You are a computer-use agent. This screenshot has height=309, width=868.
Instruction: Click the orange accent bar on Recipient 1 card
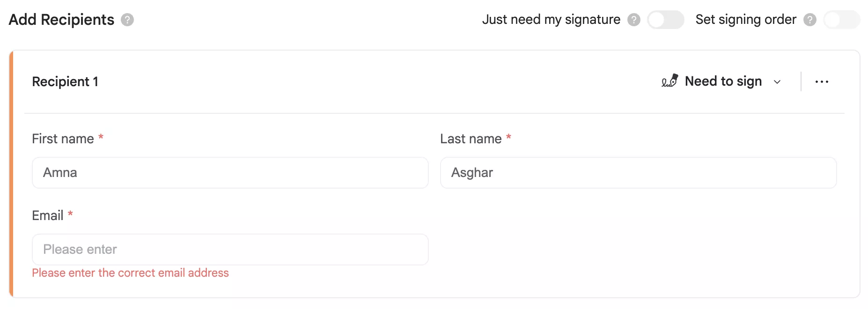click(x=12, y=173)
